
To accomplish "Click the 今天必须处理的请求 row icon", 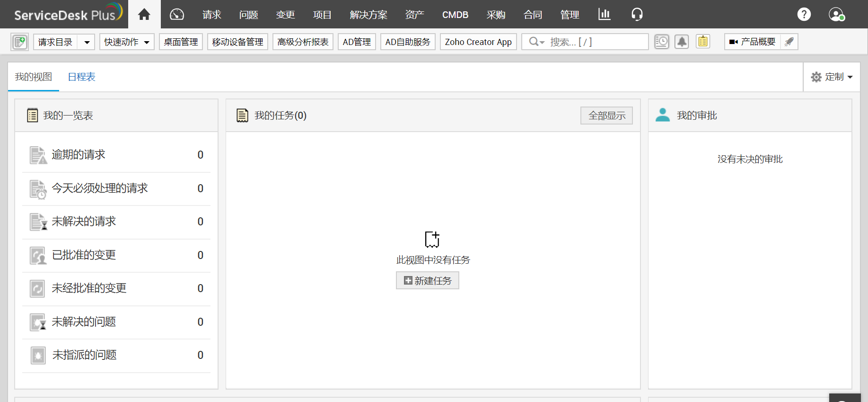I will 38,189.
